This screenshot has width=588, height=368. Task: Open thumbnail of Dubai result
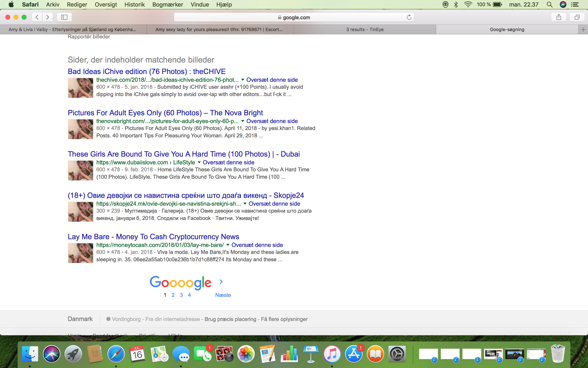pyautogui.click(x=80, y=170)
